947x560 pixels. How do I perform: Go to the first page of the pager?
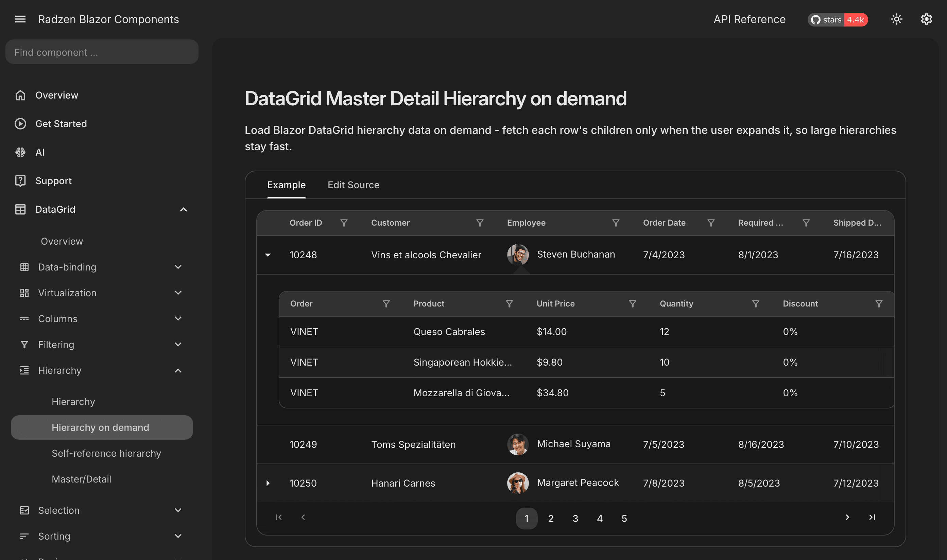pos(278,518)
